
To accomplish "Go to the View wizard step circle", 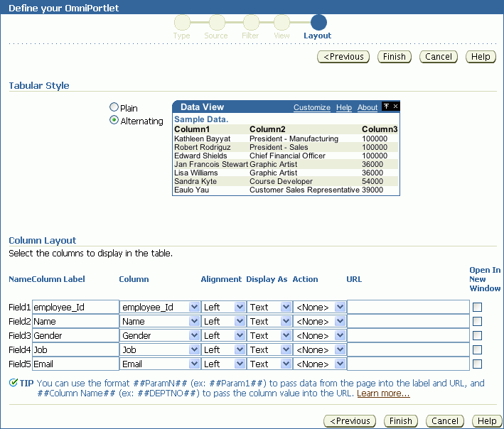I will 282,23.
